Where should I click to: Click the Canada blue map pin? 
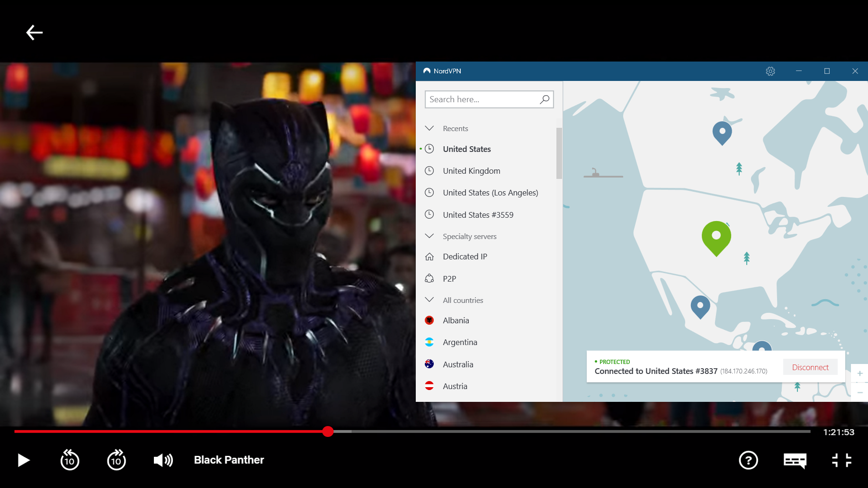point(722,133)
